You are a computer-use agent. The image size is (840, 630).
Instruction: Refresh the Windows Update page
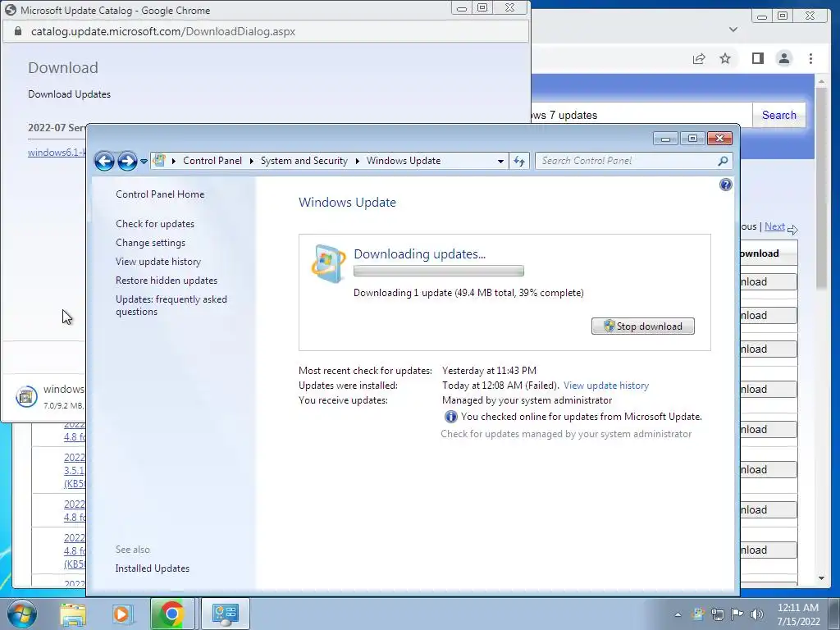point(519,161)
